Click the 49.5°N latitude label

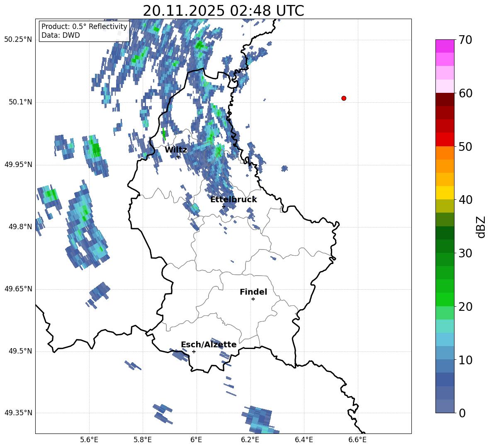point(20,351)
